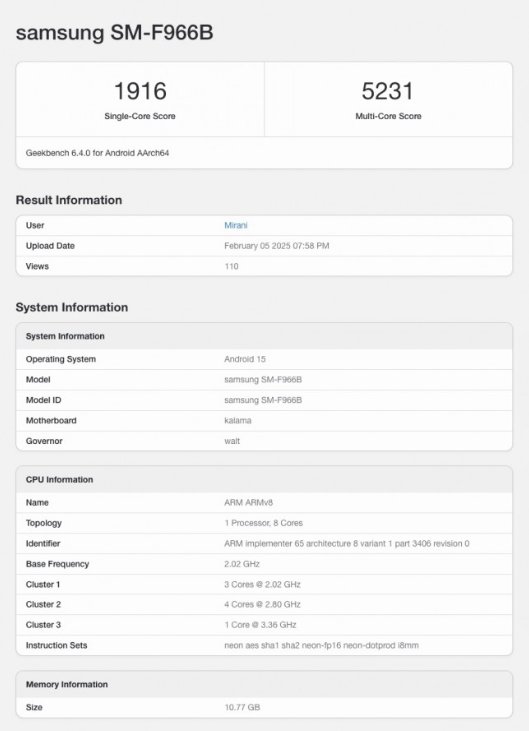Click the 'Upload Date' row label
This screenshot has width=529, height=731.
click(50, 246)
